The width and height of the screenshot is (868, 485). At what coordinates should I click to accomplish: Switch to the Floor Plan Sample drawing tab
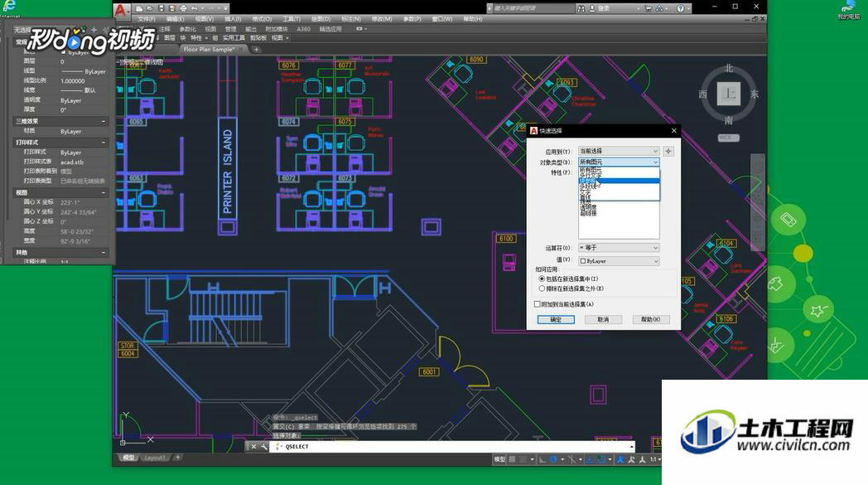[210, 50]
